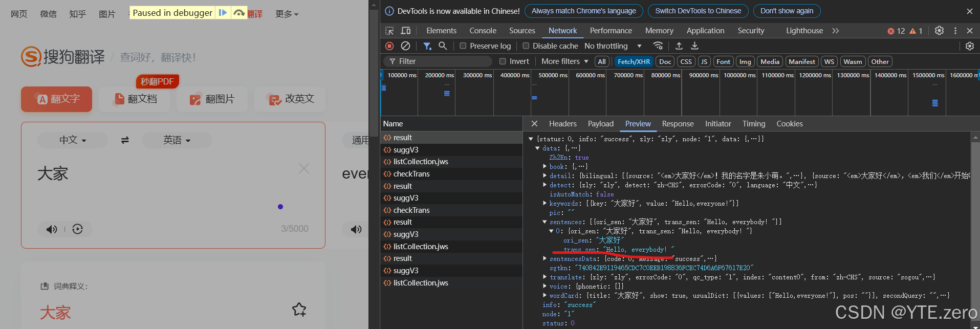Open network search magnifier
The width and height of the screenshot is (980, 329).
(x=443, y=46)
